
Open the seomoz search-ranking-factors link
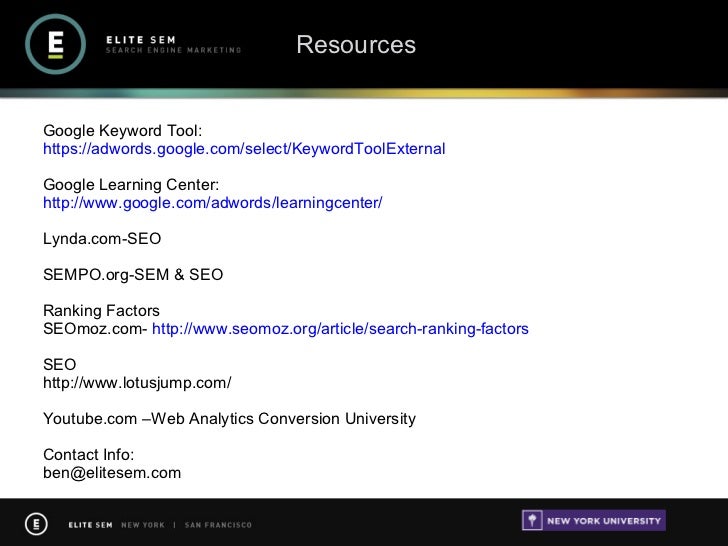[x=340, y=329]
